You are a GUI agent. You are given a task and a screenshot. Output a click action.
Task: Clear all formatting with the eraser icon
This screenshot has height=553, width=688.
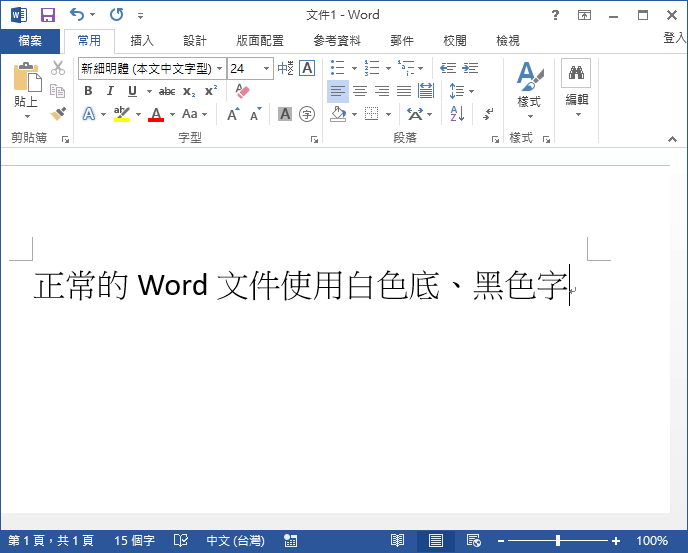[x=242, y=91]
